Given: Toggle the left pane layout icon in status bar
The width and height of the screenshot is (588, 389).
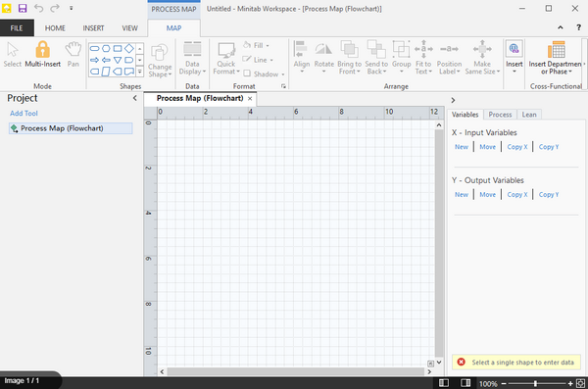Looking at the screenshot, I should (x=444, y=383).
